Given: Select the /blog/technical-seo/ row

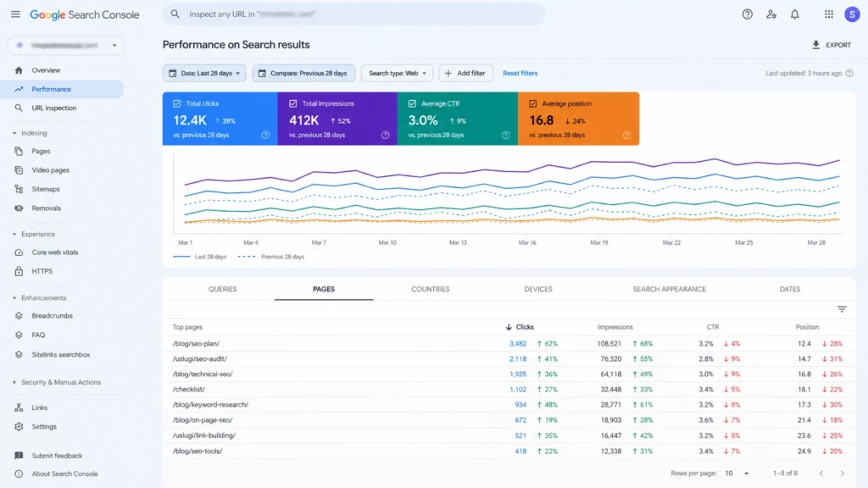Looking at the screenshot, I should pyautogui.click(x=509, y=374).
